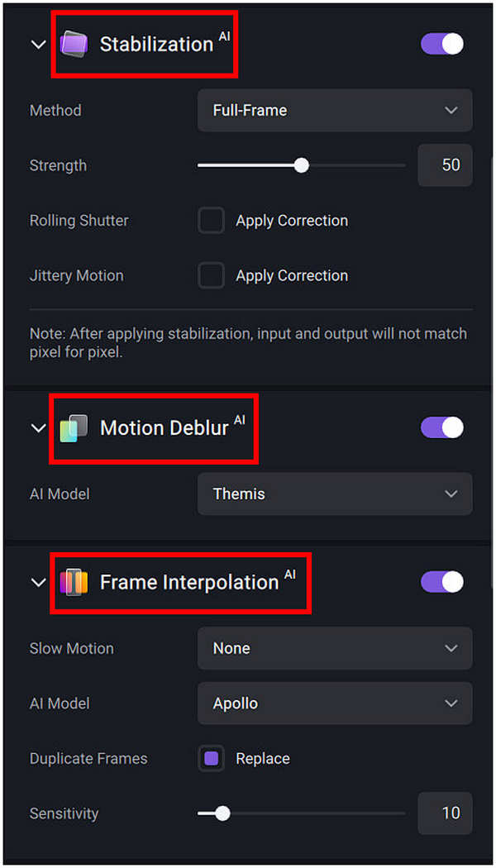
Task: Click the Sensitivity value field showing 10
Action: click(445, 813)
